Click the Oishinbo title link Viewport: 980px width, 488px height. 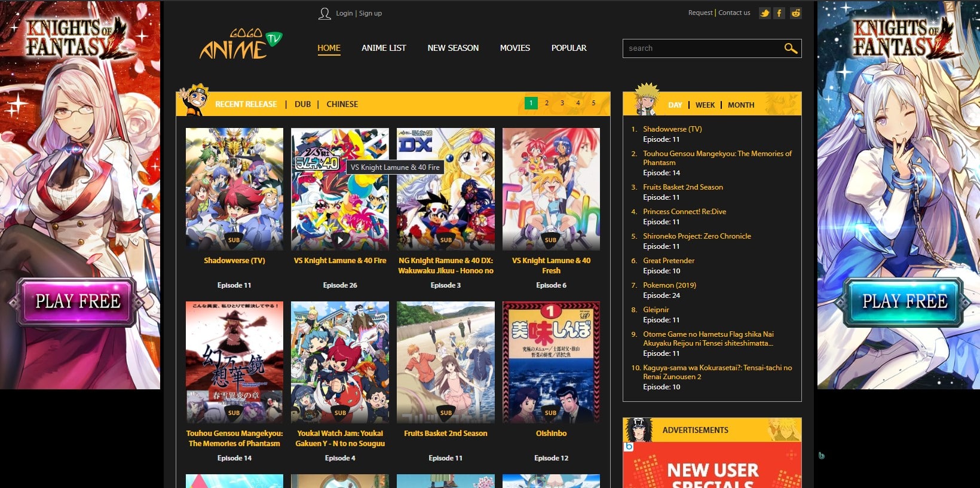tap(551, 434)
